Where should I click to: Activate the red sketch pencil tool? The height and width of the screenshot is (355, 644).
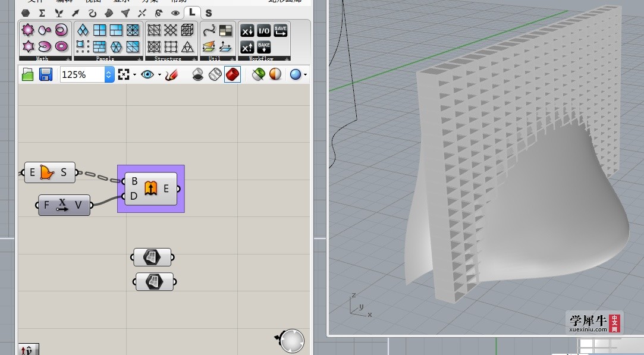pyautogui.click(x=171, y=75)
